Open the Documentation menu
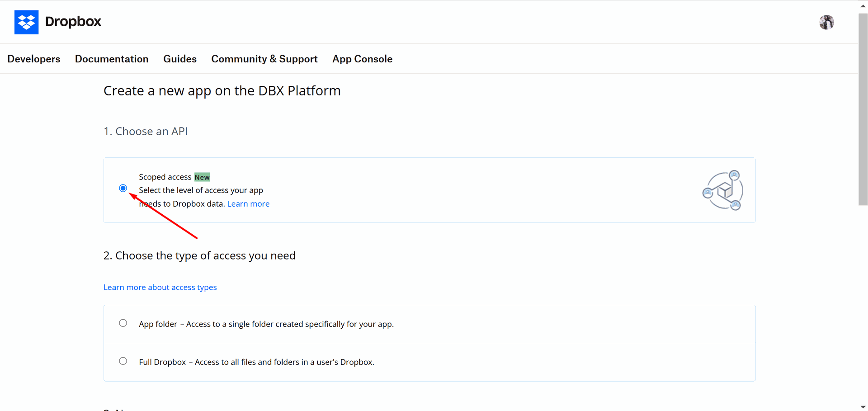This screenshot has width=868, height=411. [112, 59]
